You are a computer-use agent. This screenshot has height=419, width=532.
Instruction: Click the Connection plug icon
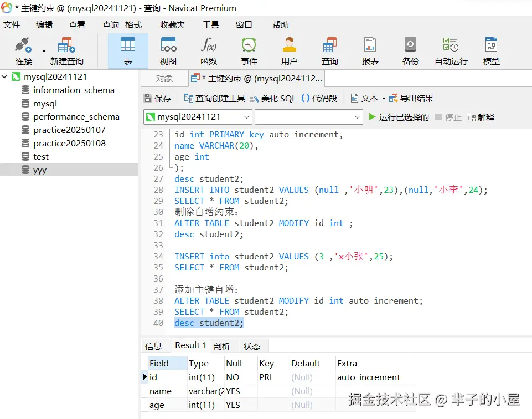point(23,45)
